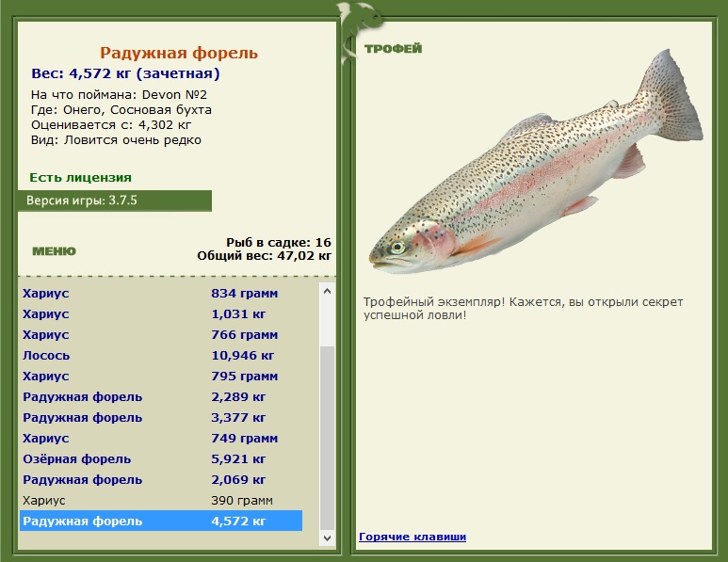Screen dimensions: 728x562
Task: Select the Хариус 795 грамм row
Action: click(161, 376)
